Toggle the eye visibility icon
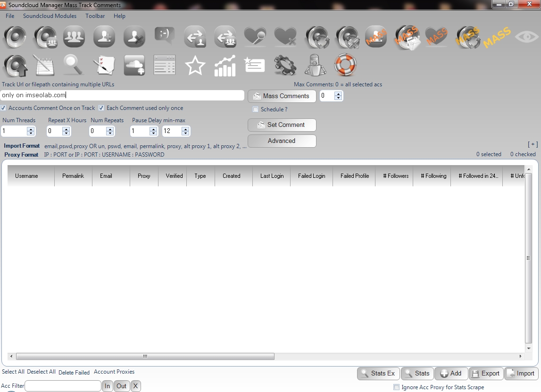The image size is (541, 392). (526, 37)
